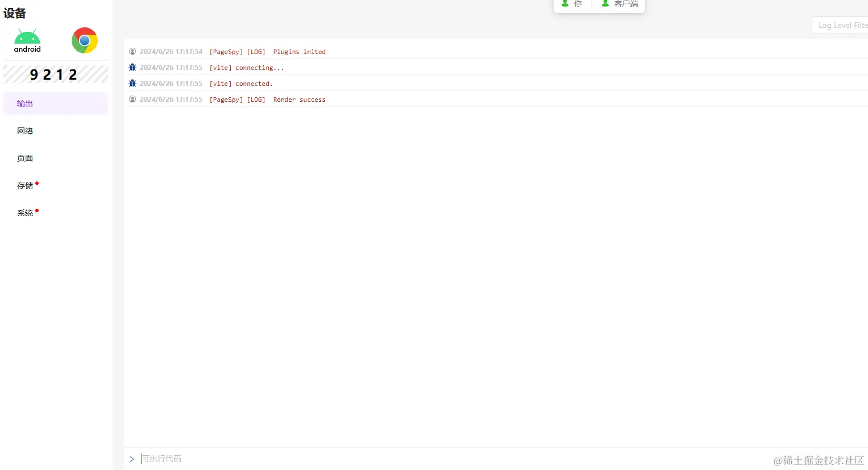Click the 你 user indicator

[x=572, y=3]
